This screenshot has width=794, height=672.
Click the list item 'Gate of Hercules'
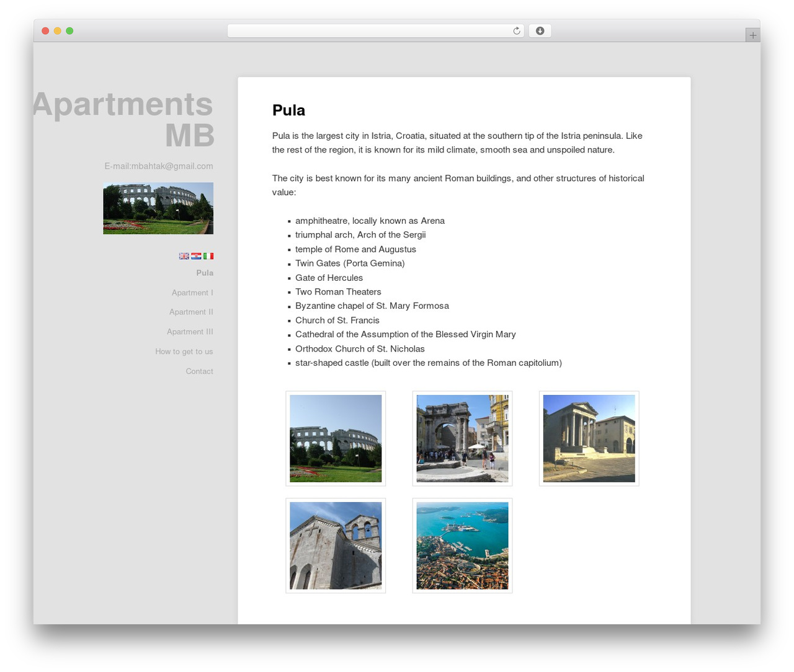tap(329, 278)
